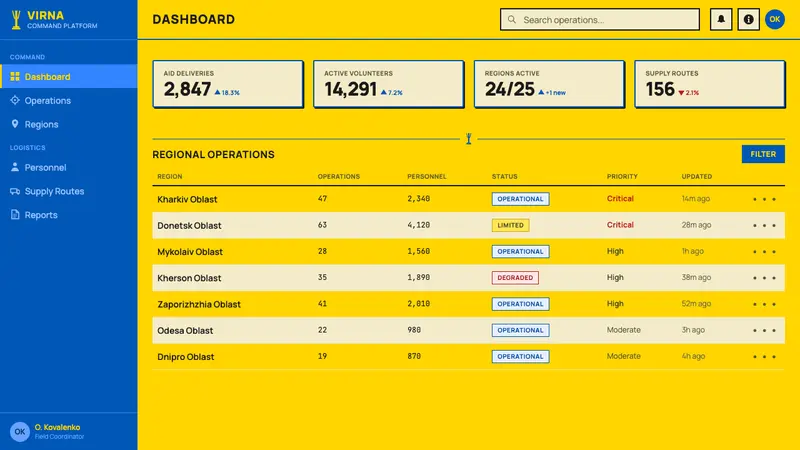This screenshot has width=800, height=450.
Task: Click the Critical priority for Donetsk Oblast
Action: (620, 225)
